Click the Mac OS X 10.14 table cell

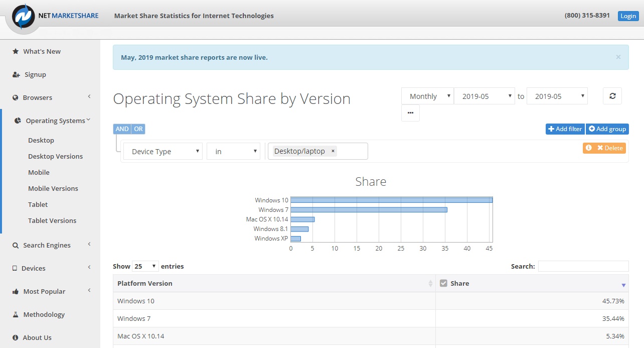click(274, 336)
